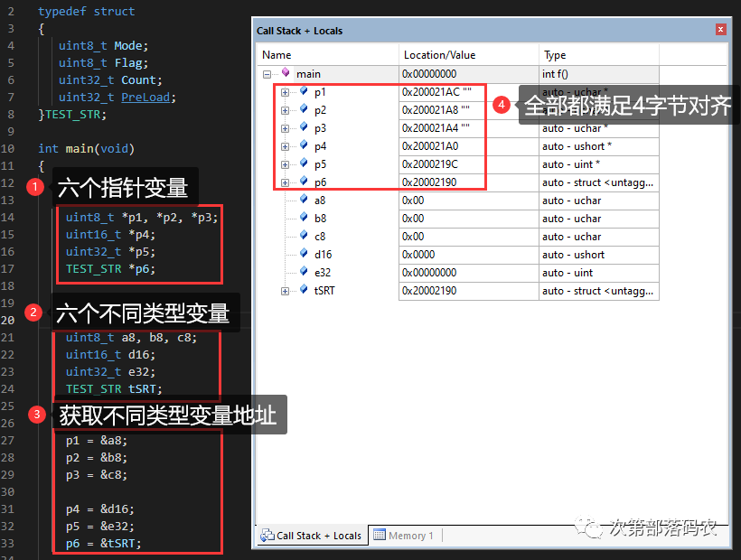Viewport: 741px width, 560px height.
Task: Select the d16 variable row
Action: [x=458, y=255]
